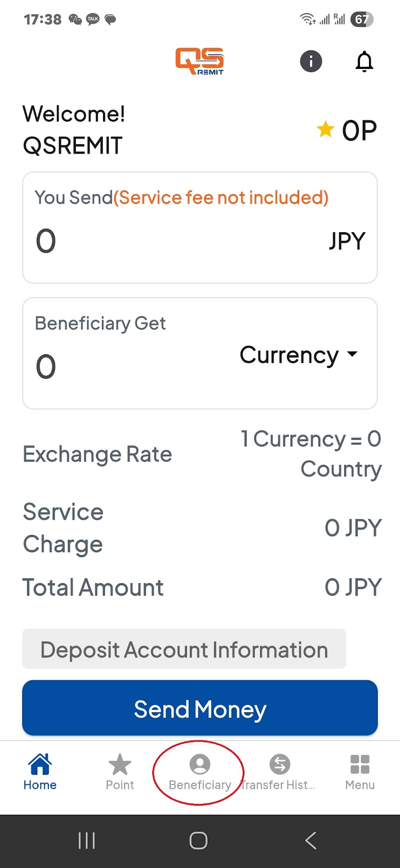
Task: Go to the Home tab
Action: (x=40, y=771)
